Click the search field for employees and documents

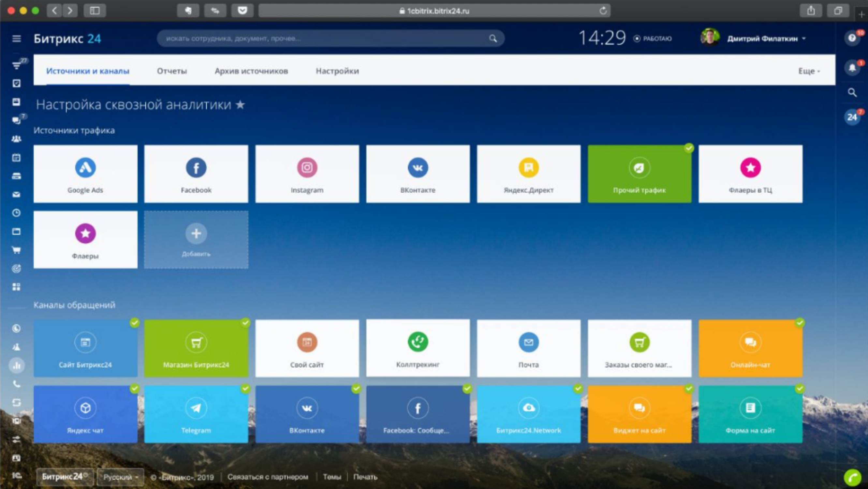pos(331,38)
